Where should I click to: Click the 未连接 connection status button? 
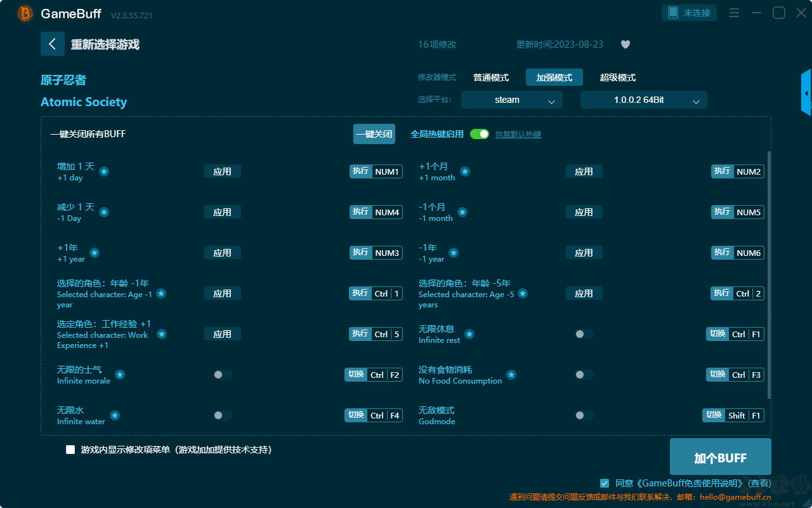pos(690,13)
